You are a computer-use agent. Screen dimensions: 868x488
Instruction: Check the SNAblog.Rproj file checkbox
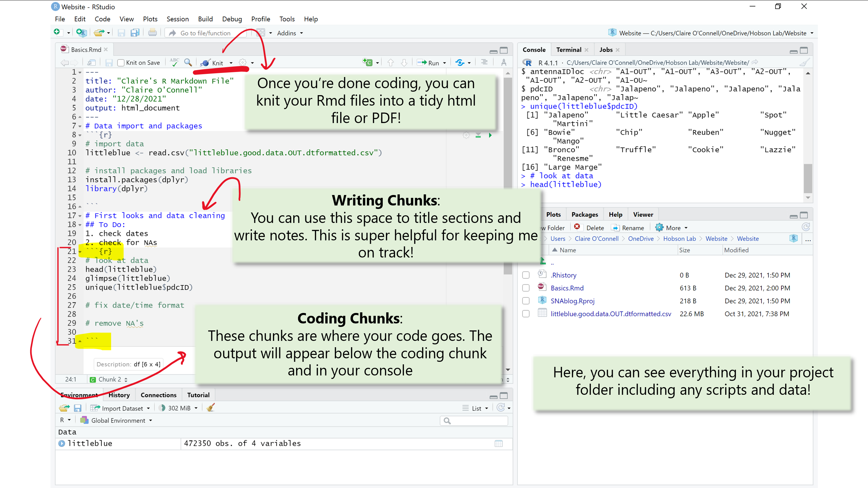pyautogui.click(x=526, y=301)
